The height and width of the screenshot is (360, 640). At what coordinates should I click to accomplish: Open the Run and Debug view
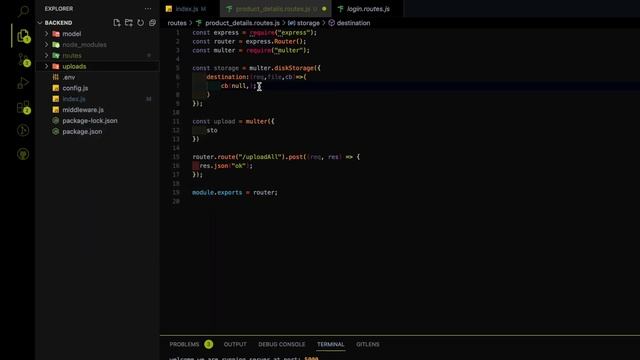click(x=23, y=83)
